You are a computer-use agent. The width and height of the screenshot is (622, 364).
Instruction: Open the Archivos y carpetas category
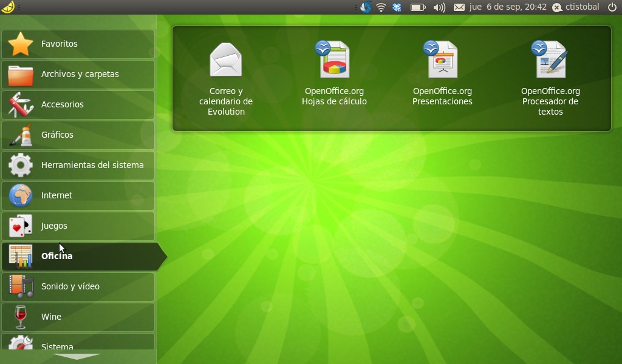click(x=78, y=75)
